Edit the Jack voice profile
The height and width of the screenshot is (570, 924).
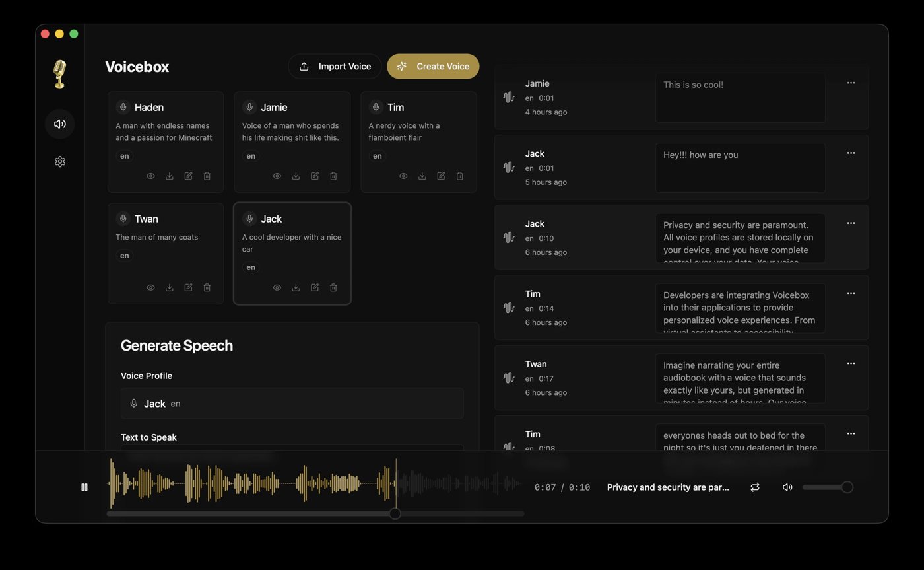[x=315, y=288]
